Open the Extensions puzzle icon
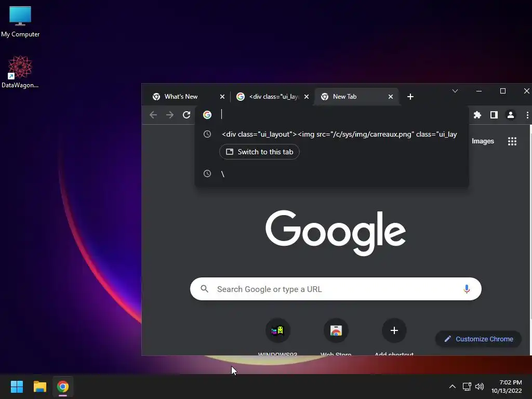This screenshot has height=399, width=532. (477, 115)
